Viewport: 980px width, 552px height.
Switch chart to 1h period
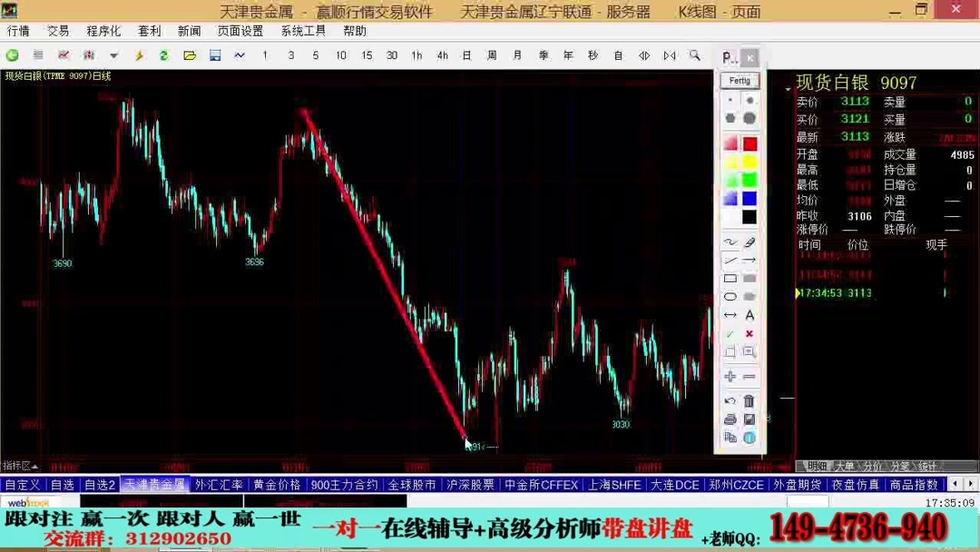tap(416, 56)
